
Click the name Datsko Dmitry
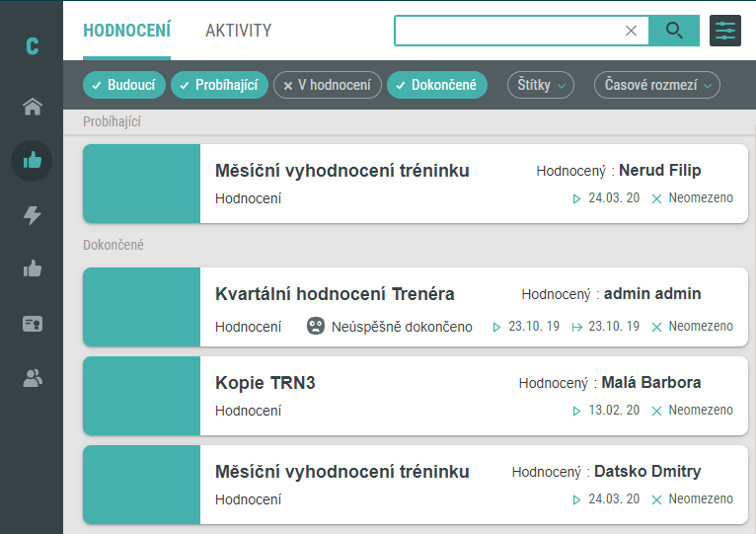[647, 471]
